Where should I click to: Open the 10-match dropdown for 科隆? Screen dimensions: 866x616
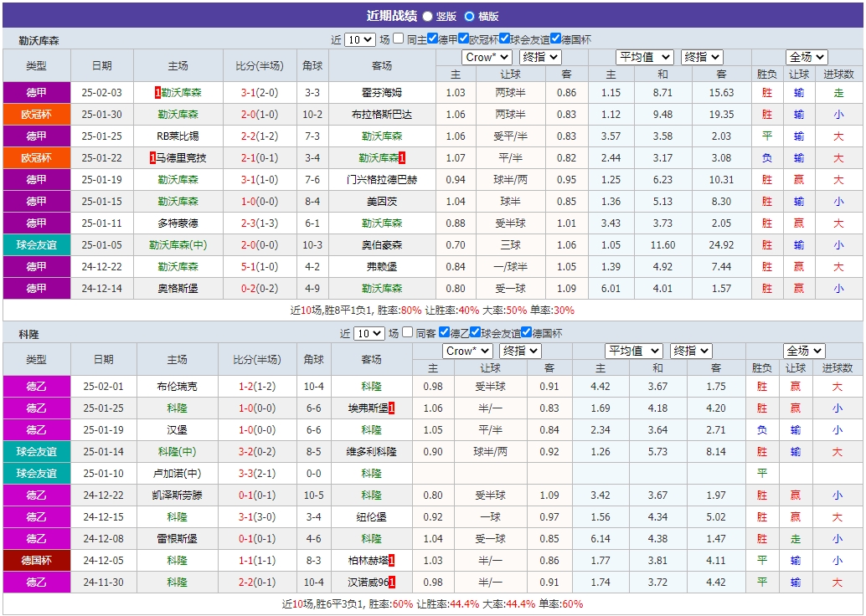[369, 333]
